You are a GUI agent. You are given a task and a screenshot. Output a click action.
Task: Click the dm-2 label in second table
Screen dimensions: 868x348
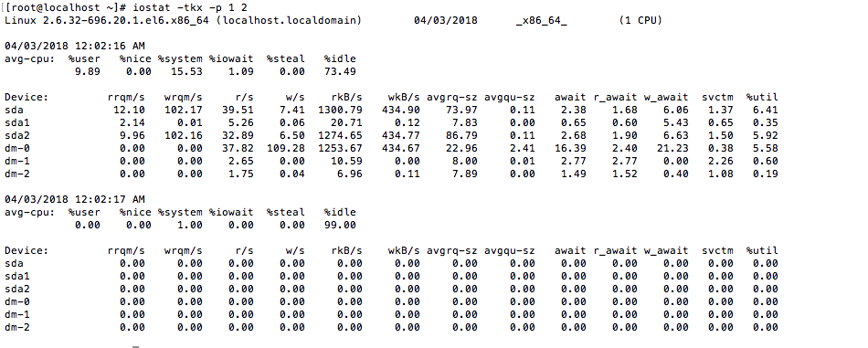17,327
